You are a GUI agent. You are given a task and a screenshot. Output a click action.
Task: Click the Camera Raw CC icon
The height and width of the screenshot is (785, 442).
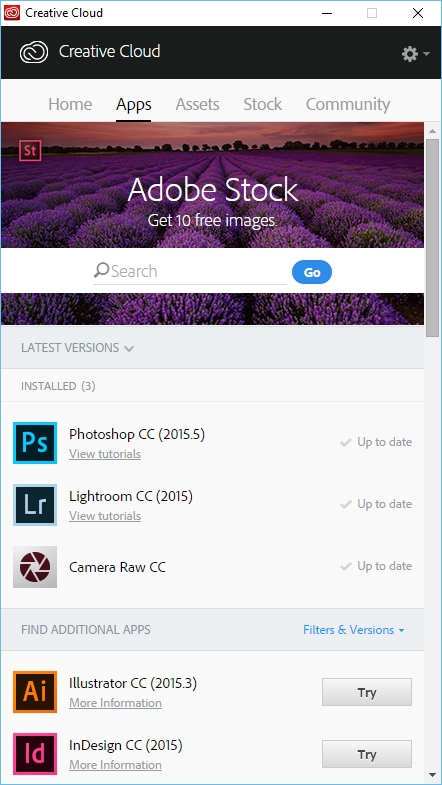click(x=35, y=567)
